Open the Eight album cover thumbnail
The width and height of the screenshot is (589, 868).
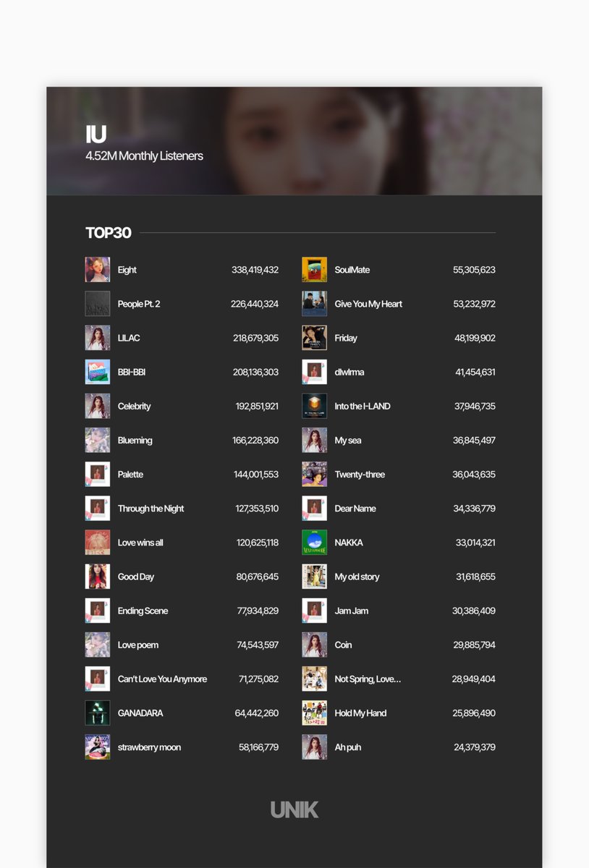[x=98, y=270]
